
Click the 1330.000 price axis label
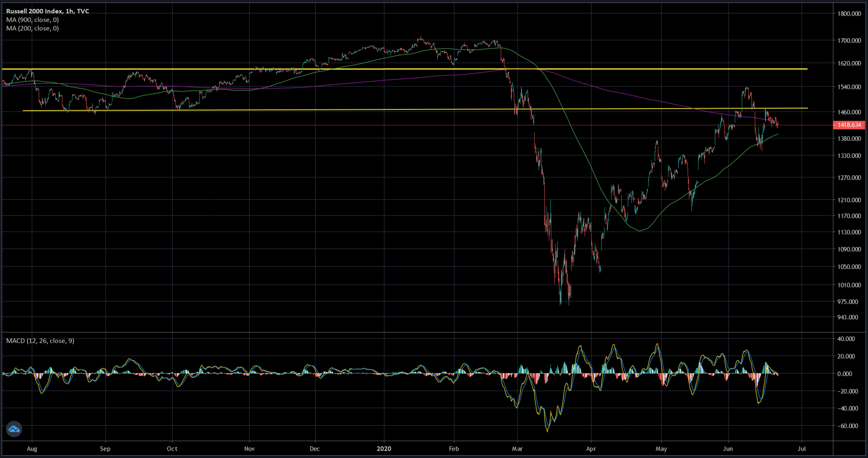[x=849, y=156]
